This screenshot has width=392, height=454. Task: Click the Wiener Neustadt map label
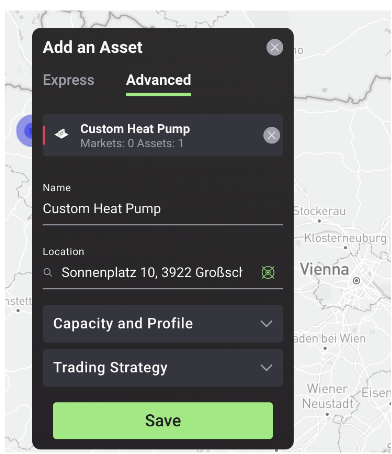click(328, 396)
